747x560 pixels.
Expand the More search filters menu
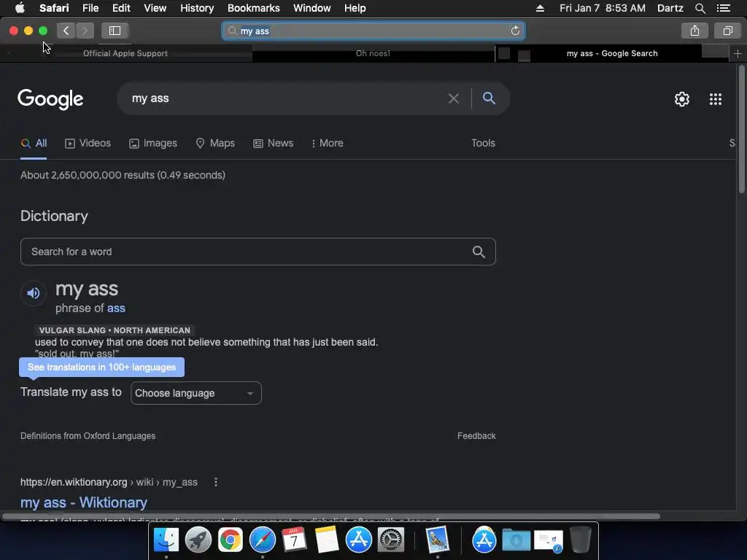click(328, 143)
